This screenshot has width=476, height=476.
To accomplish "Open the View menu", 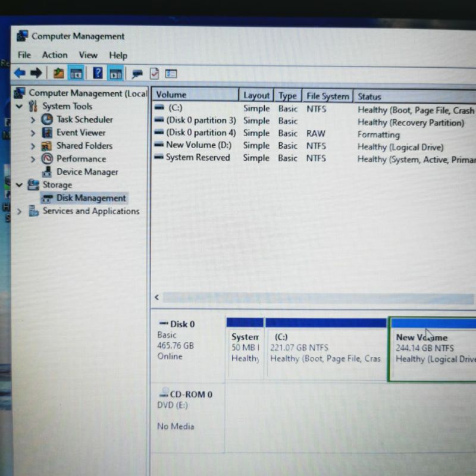I will [88, 55].
